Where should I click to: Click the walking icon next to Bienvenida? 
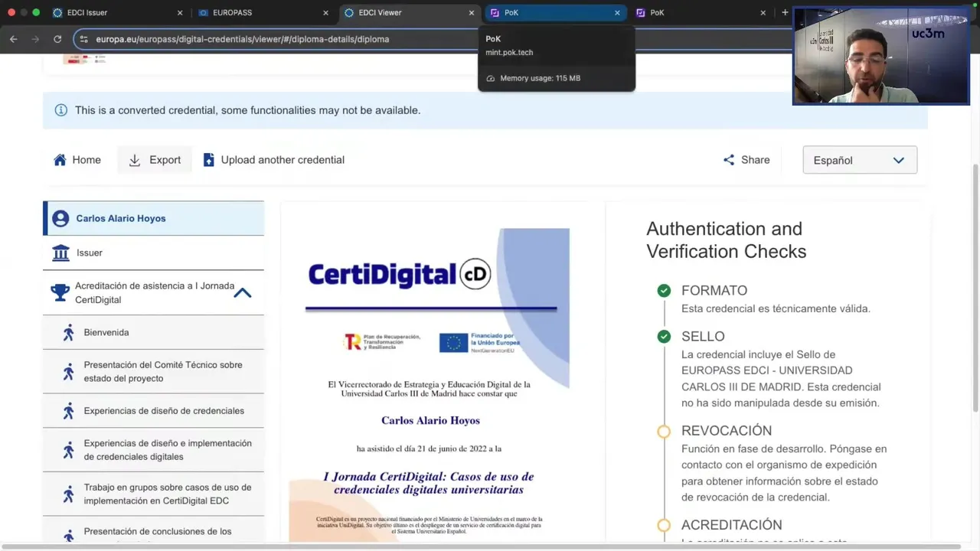[x=69, y=333]
